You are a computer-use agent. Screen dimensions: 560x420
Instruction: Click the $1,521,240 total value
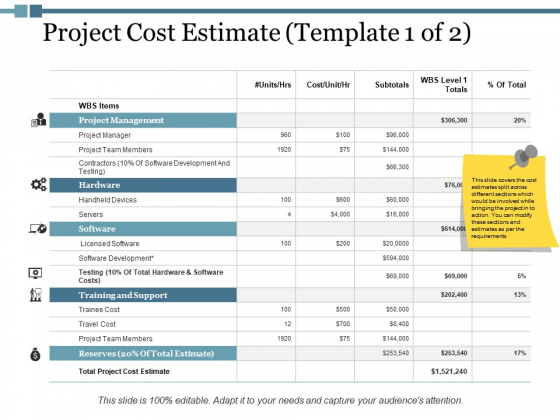pyautogui.click(x=449, y=371)
